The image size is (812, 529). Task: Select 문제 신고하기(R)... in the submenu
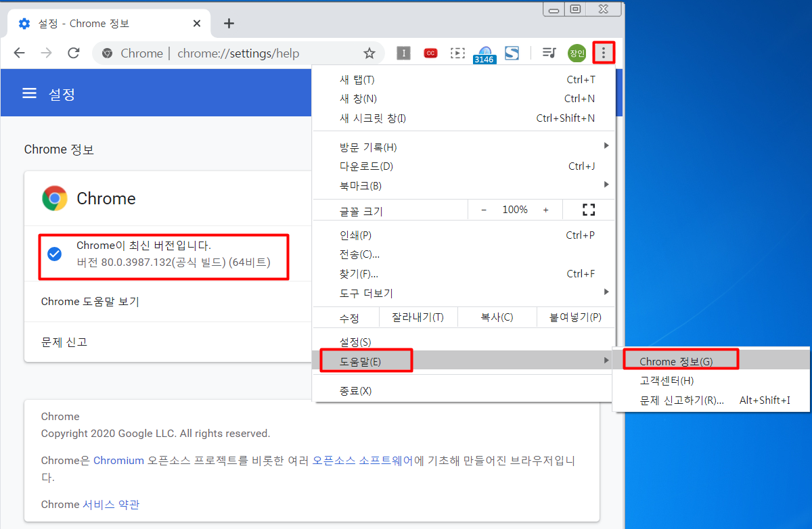[x=710, y=400]
